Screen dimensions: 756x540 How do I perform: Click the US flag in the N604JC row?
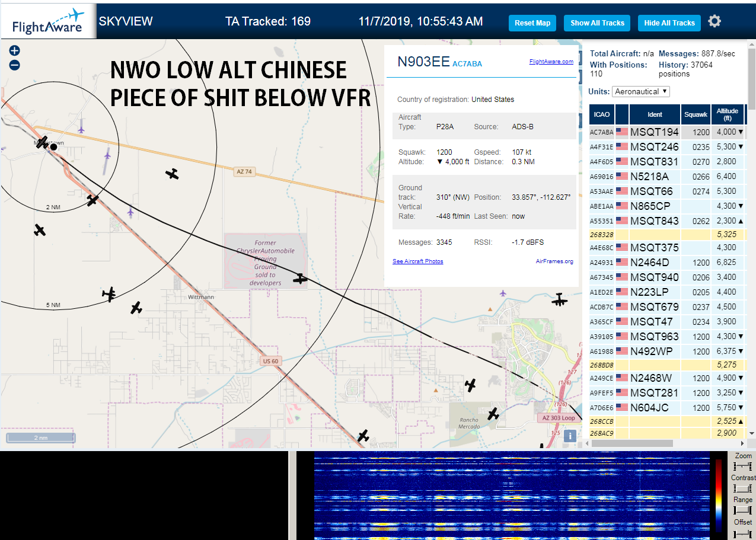pos(622,408)
